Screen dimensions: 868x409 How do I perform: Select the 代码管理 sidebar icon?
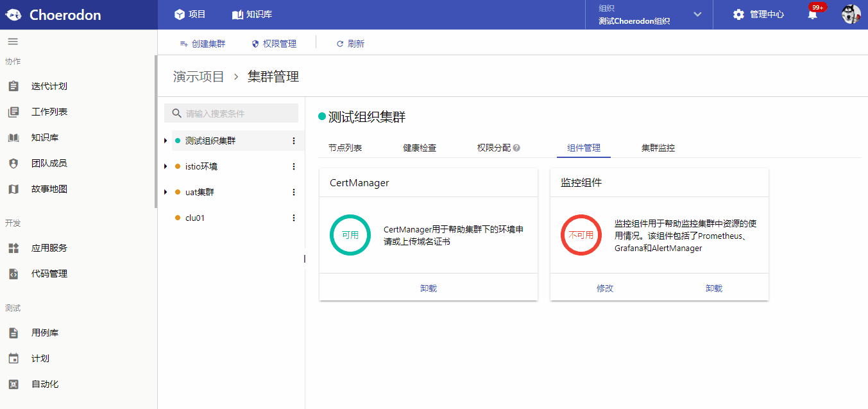[x=14, y=274]
